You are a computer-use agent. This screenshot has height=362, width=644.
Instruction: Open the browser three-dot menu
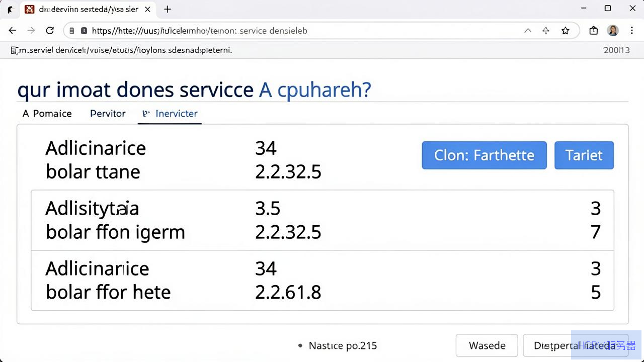632,31
